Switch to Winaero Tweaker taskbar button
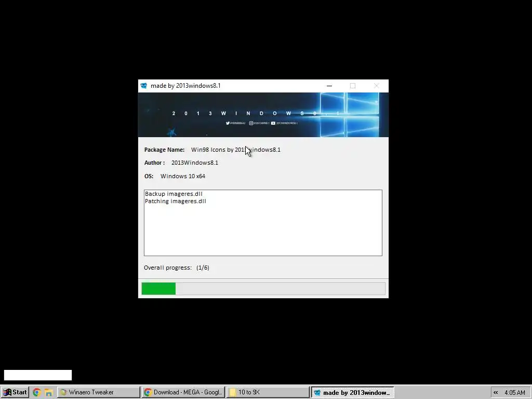 pyautogui.click(x=98, y=392)
